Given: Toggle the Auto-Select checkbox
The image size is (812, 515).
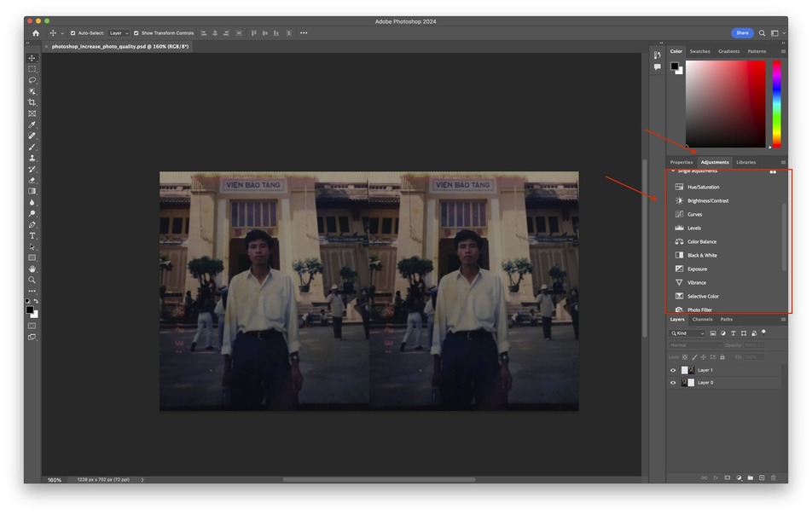Looking at the screenshot, I should pos(72,33).
